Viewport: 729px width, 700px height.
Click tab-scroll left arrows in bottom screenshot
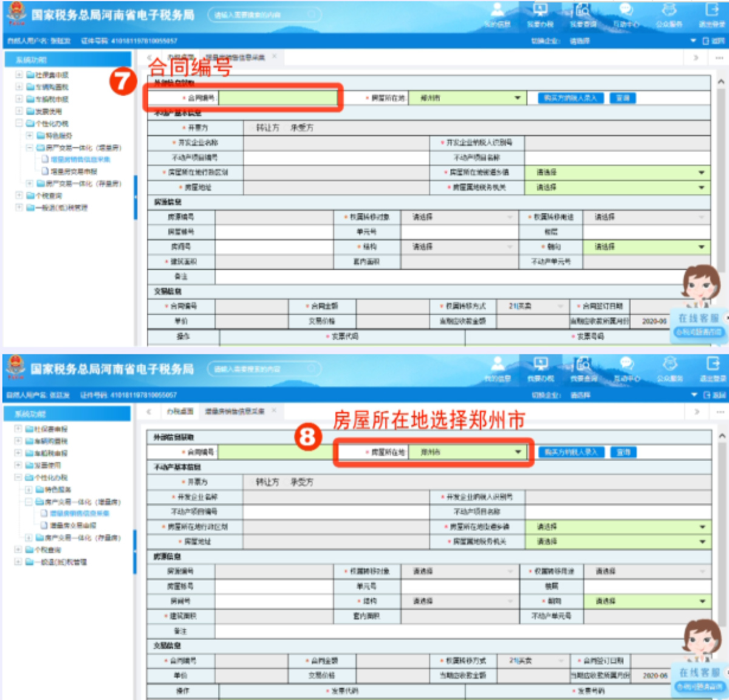pyautogui.click(x=149, y=412)
